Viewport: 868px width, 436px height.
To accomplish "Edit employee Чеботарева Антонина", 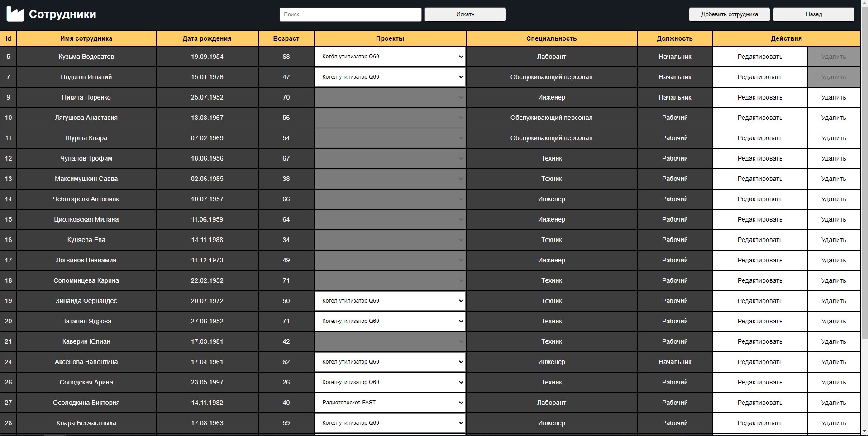I will click(x=760, y=199).
